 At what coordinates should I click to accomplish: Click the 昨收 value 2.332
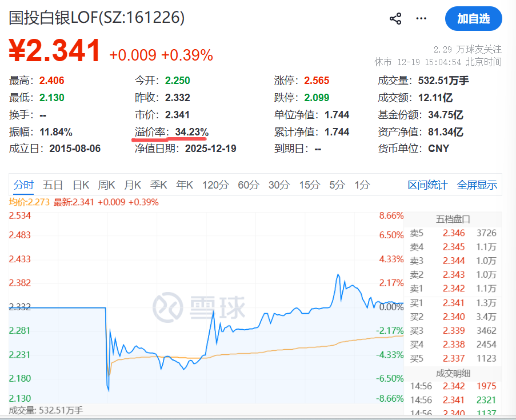click(x=177, y=98)
